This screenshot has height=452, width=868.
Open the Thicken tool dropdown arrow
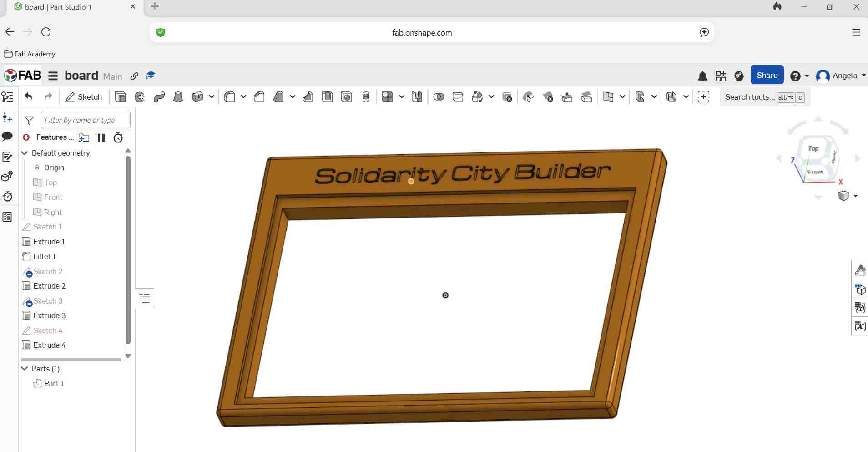[212, 97]
